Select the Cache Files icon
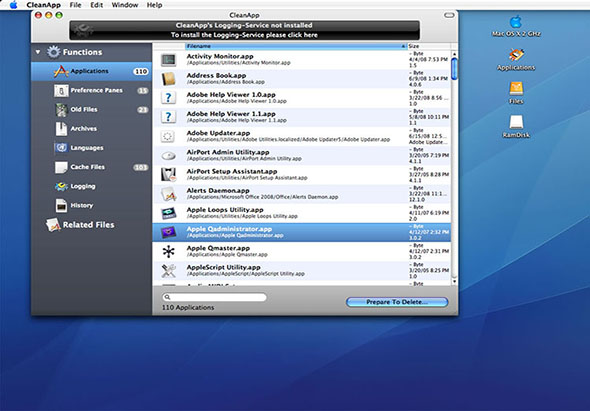The image size is (590, 411). click(x=61, y=167)
